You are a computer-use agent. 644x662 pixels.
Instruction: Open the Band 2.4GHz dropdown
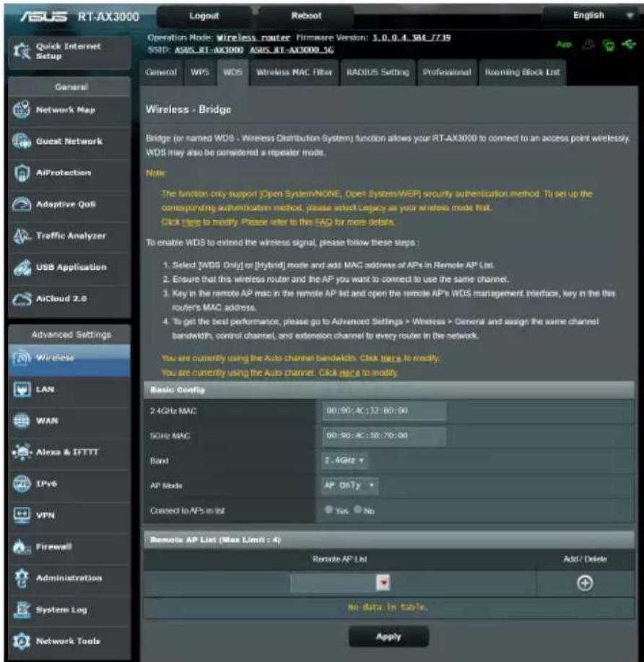344,461
